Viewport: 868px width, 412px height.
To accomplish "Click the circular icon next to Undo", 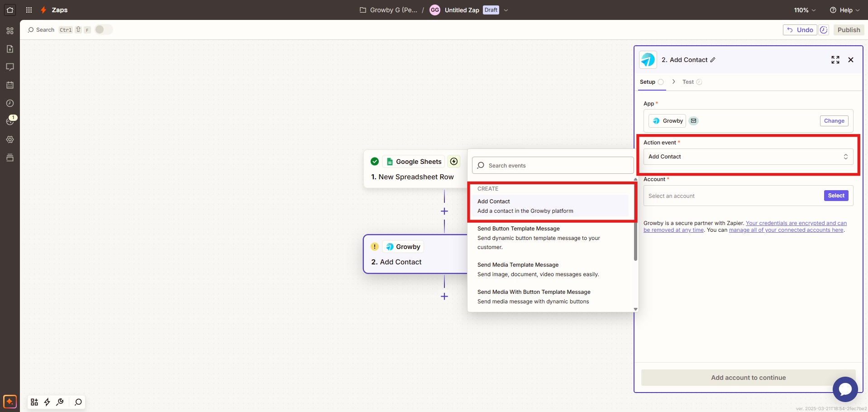I will pos(824,30).
